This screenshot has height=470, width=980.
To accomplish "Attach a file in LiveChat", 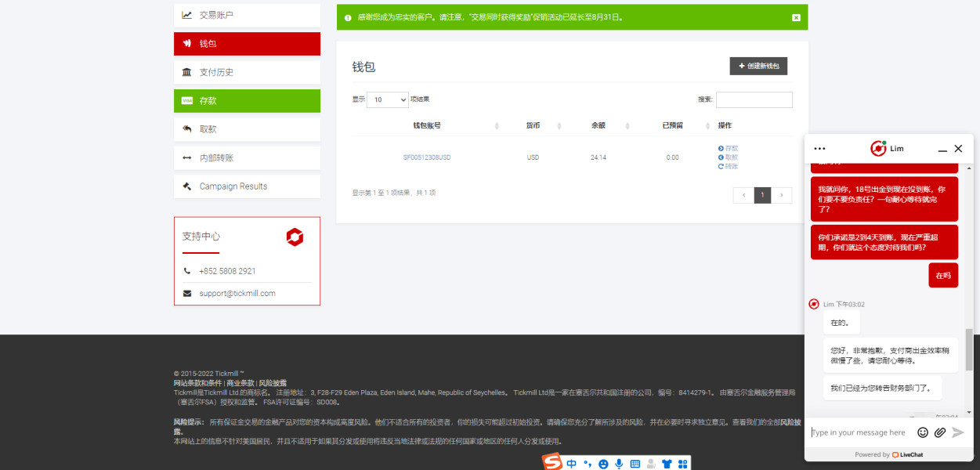I will coord(940,432).
